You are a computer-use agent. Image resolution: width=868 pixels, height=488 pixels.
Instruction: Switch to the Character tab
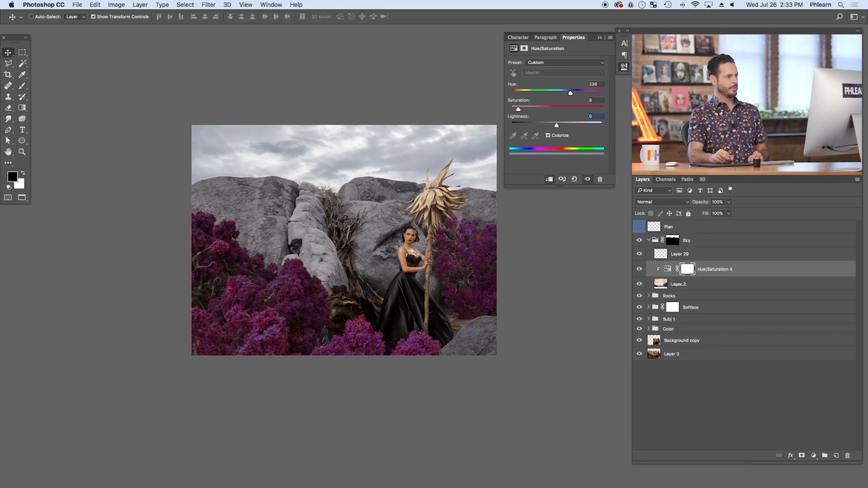click(x=518, y=37)
